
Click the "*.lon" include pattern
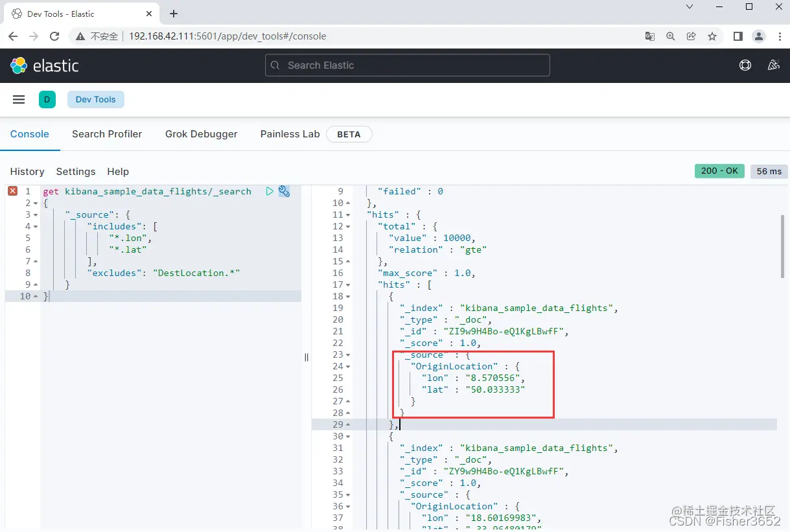tap(130, 238)
